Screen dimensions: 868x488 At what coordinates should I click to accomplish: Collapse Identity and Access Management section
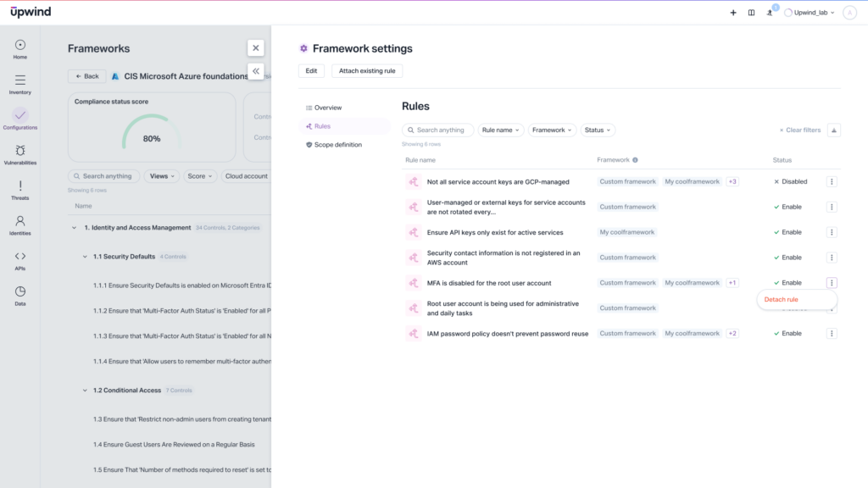click(x=75, y=227)
